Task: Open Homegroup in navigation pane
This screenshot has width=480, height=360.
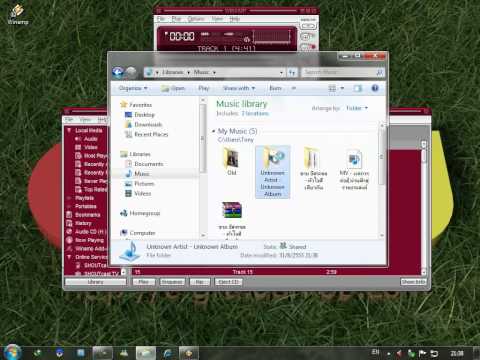Action: (x=140, y=213)
